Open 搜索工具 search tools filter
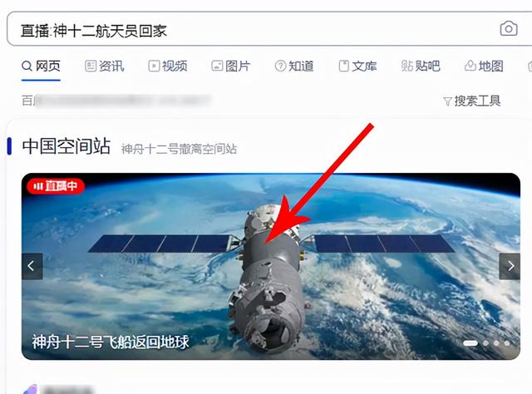The image size is (532, 394). tap(472, 101)
